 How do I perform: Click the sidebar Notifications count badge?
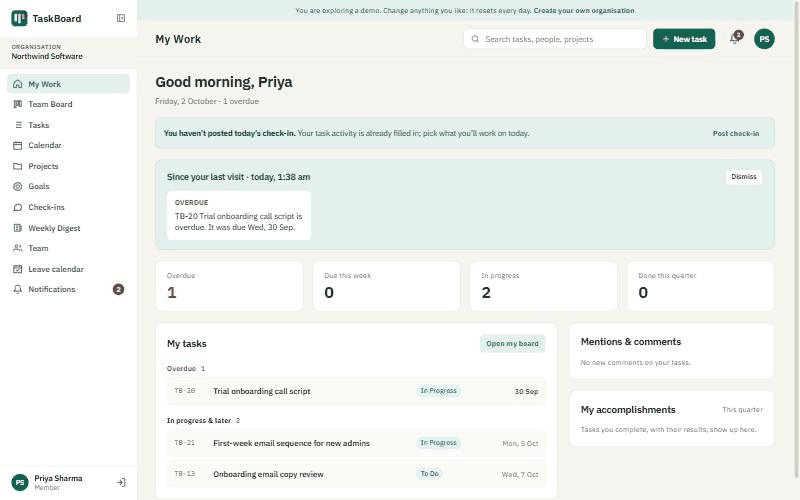pyautogui.click(x=118, y=289)
